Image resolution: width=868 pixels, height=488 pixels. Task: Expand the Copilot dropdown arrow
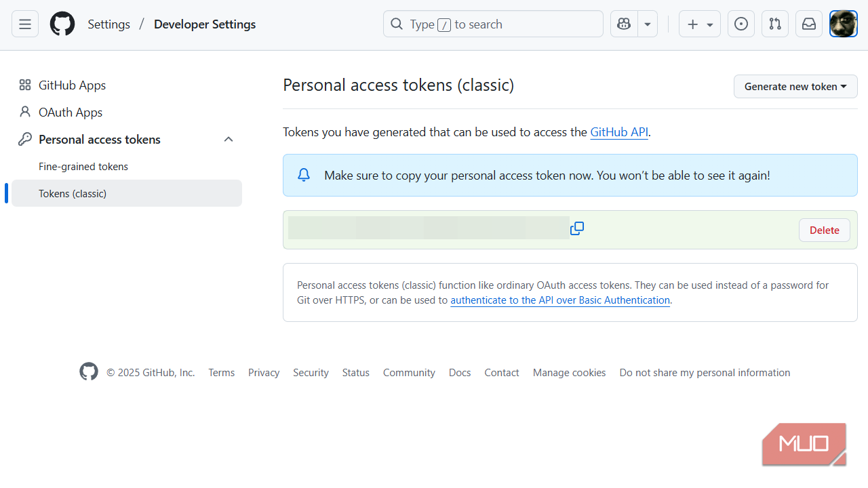tap(648, 24)
